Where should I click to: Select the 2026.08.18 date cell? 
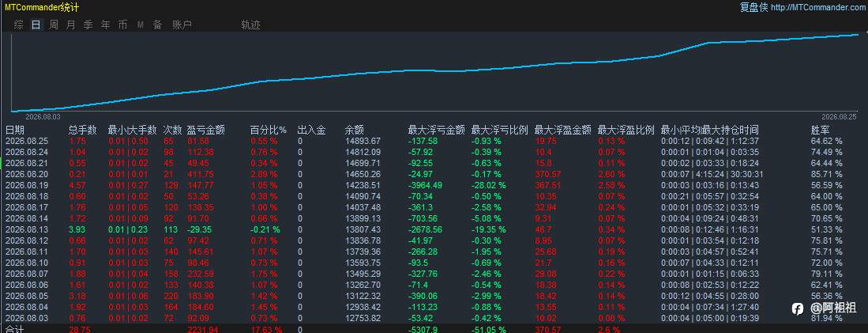pos(27,196)
